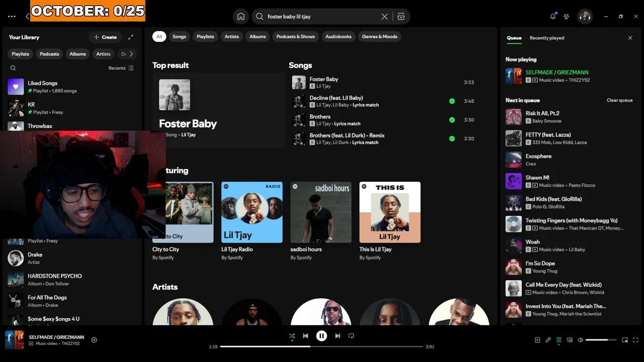Add SELFMADE / GRIEZMANN to Liked Songs
This screenshot has height=362, width=644.
point(94,340)
